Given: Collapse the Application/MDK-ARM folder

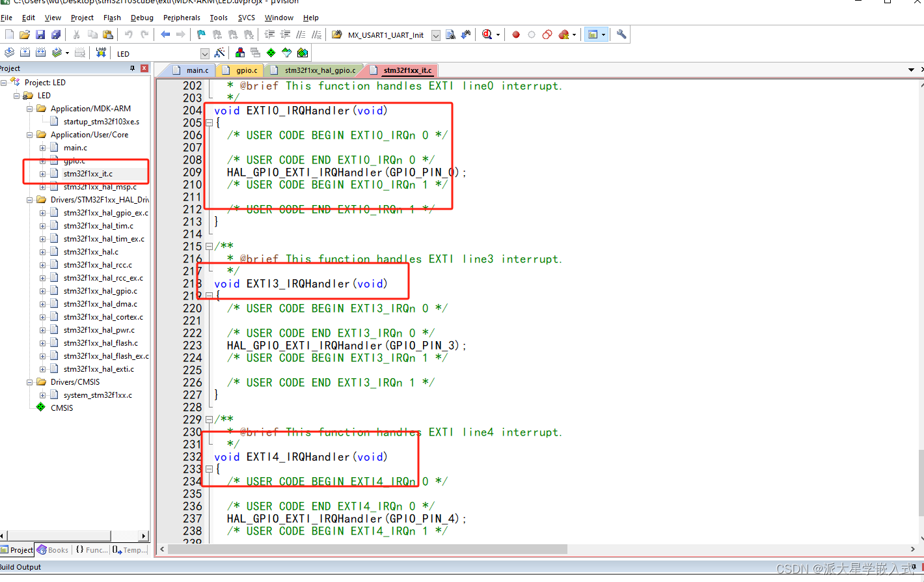Looking at the screenshot, I should click(x=30, y=109).
